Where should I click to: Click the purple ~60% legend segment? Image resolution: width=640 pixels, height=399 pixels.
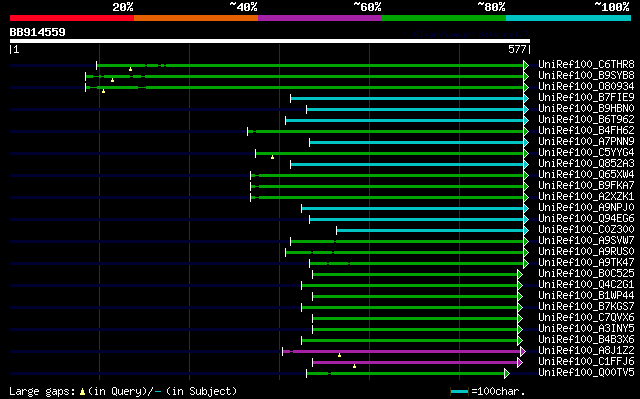click(x=320, y=18)
